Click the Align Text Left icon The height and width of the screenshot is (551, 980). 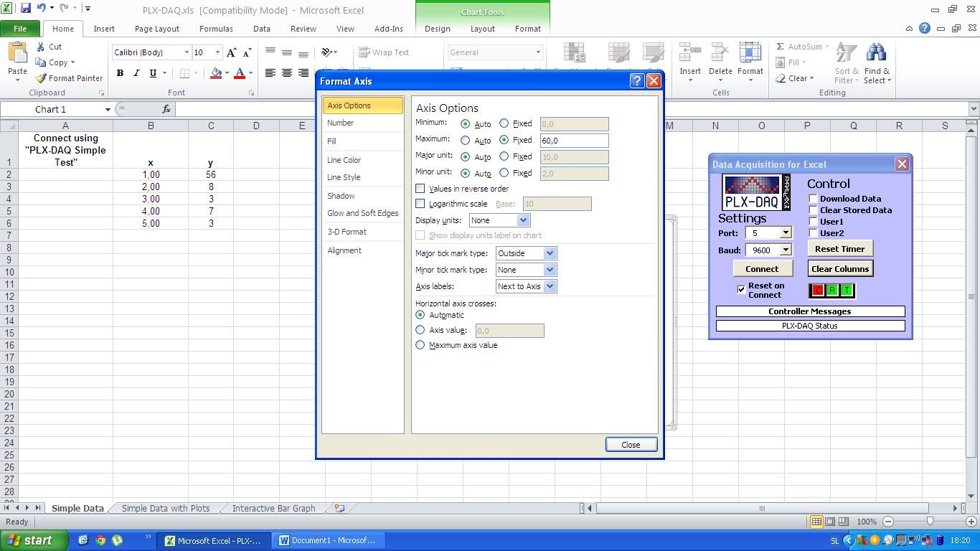point(270,73)
